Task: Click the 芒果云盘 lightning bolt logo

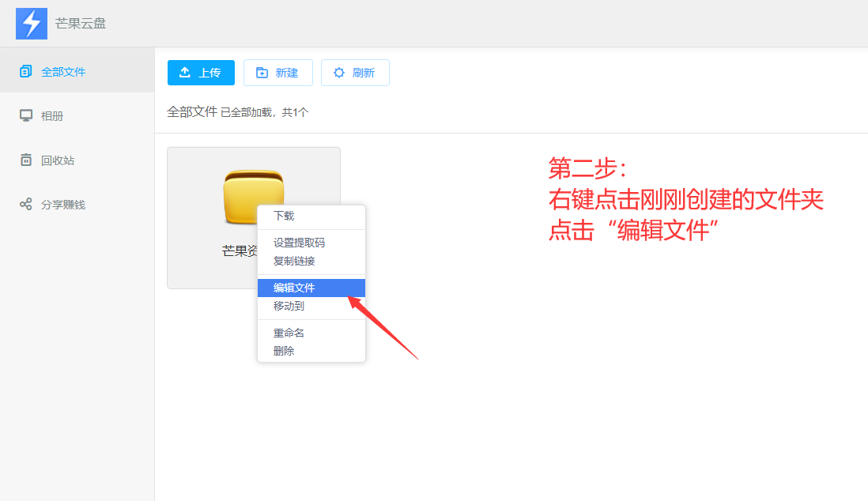Action: pyautogui.click(x=31, y=23)
